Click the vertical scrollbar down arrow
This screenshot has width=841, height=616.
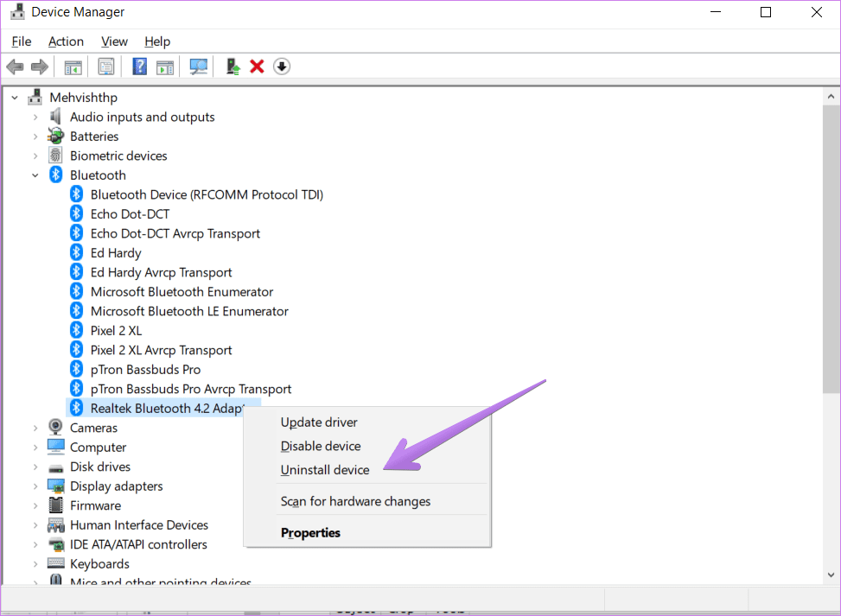pyautogui.click(x=831, y=574)
